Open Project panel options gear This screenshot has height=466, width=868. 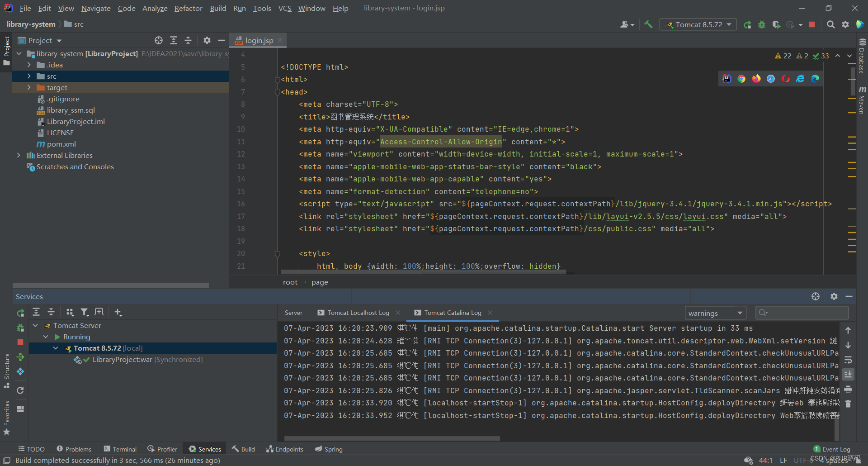tap(207, 40)
